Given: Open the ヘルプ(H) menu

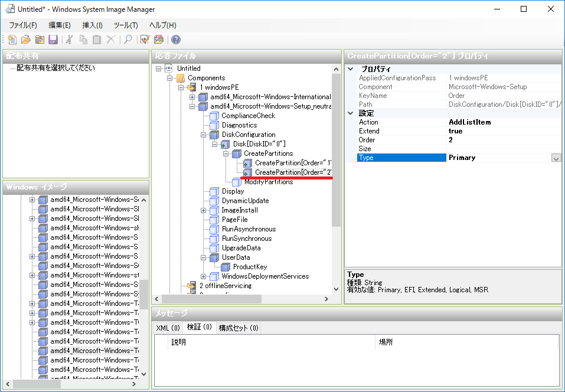Looking at the screenshot, I should 163,25.
